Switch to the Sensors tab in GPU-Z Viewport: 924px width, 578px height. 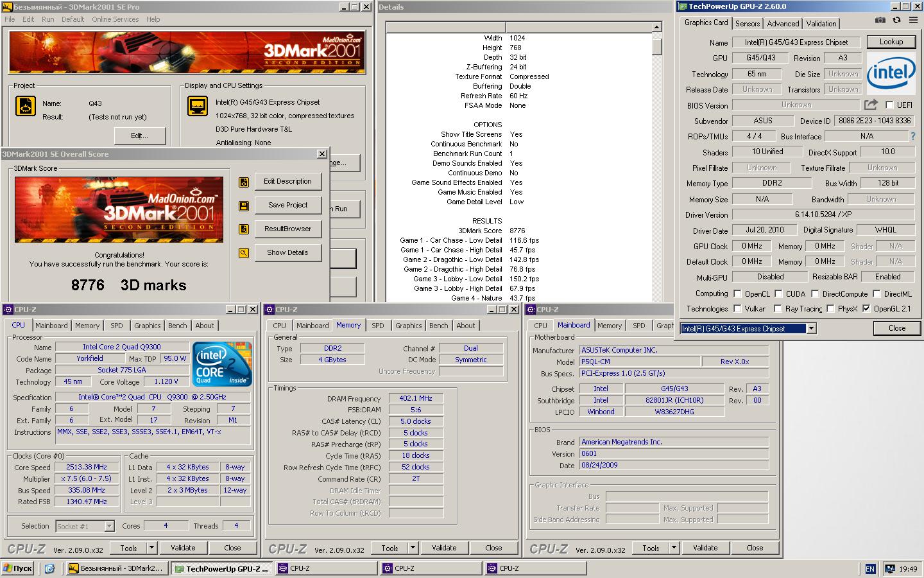point(748,24)
